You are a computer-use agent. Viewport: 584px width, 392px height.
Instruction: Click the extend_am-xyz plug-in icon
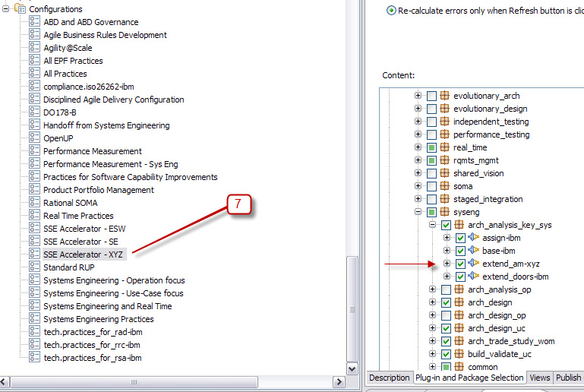pos(473,263)
